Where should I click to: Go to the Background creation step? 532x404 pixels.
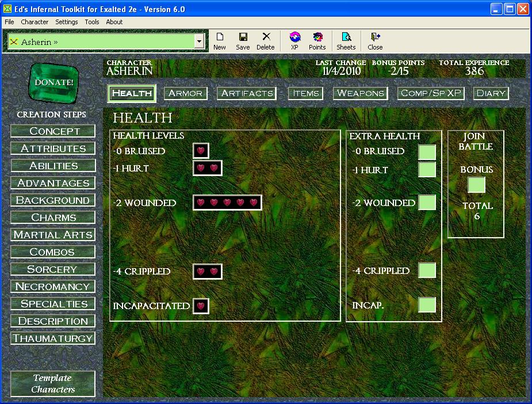pos(53,200)
